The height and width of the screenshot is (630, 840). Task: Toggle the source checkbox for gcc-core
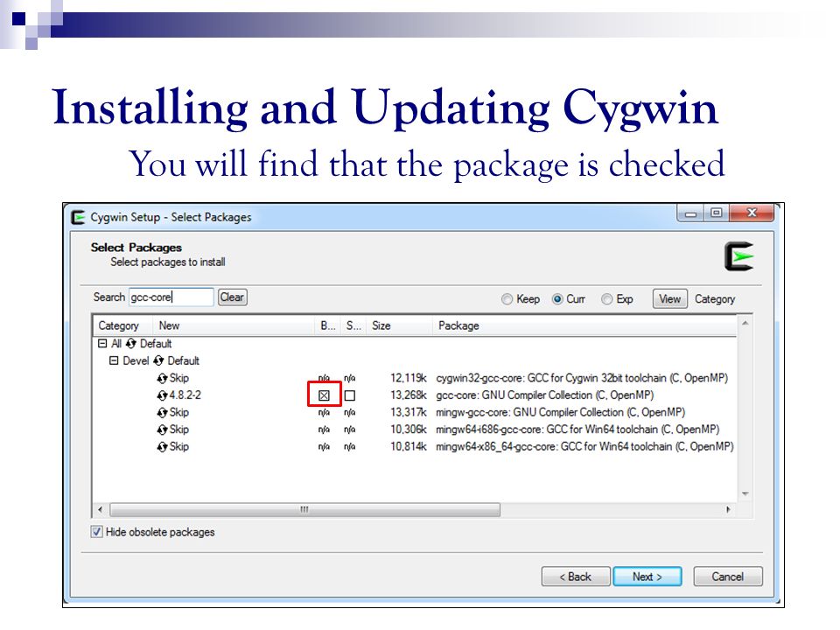pyautogui.click(x=350, y=395)
